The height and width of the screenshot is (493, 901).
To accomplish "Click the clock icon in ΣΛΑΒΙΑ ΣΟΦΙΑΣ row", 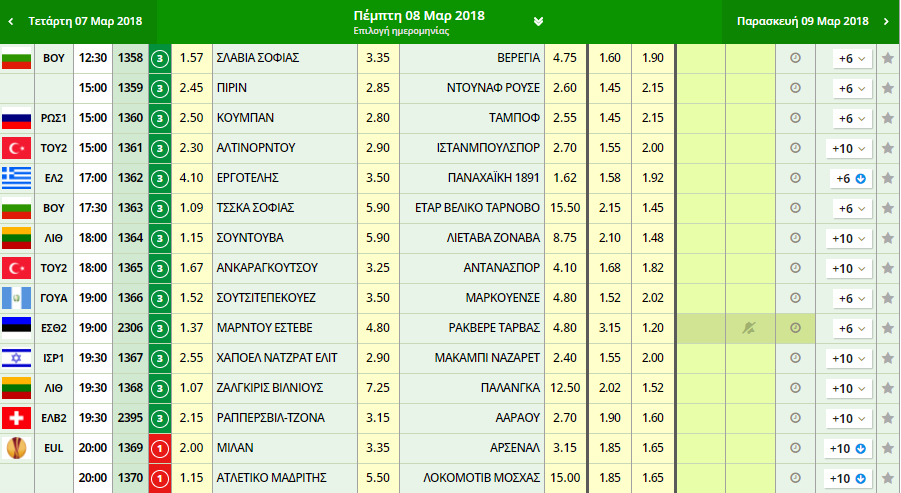I will click(795, 58).
